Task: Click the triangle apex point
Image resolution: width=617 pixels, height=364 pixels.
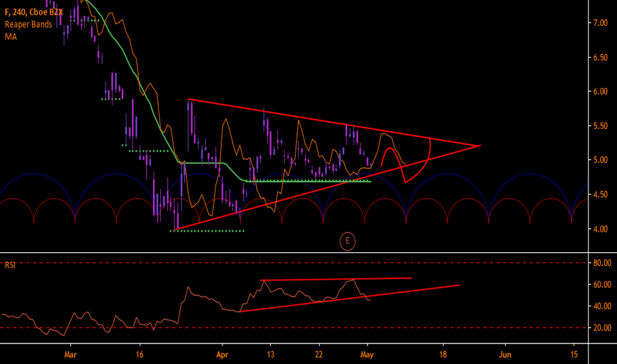Action: (479, 146)
